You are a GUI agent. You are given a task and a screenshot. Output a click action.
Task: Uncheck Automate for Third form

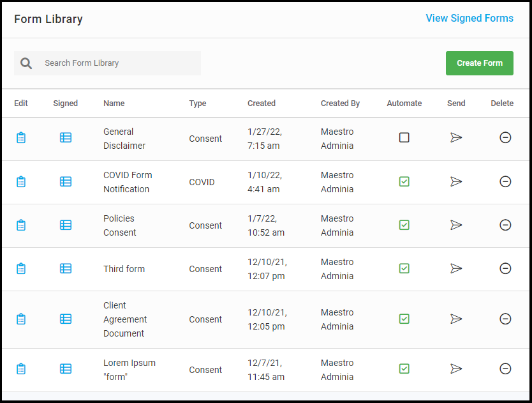[x=404, y=268]
